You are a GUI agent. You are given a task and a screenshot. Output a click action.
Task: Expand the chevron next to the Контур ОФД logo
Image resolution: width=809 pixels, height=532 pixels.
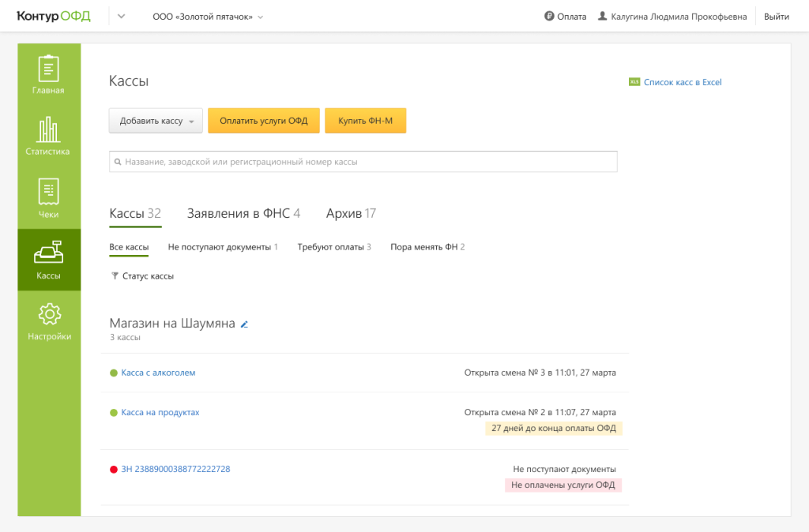tap(119, 15)
